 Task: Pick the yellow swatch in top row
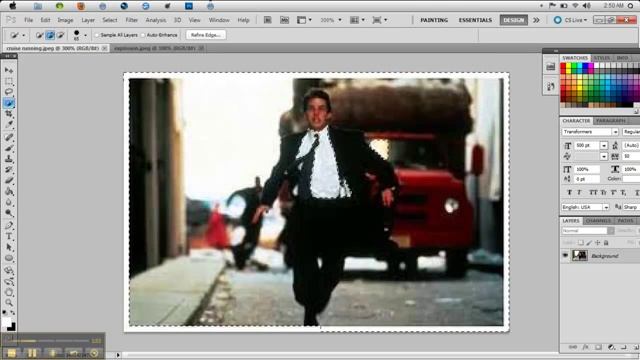[569, 66]
